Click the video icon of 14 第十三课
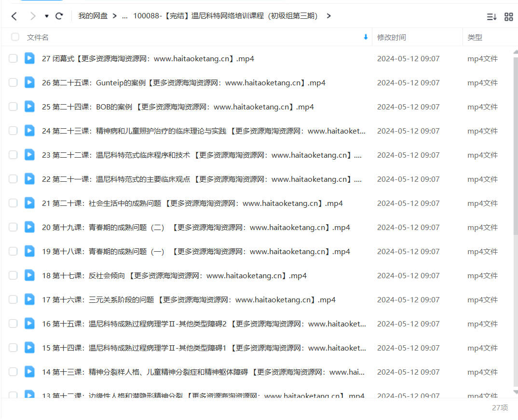518x420 pixels. (x=29, y=371)
